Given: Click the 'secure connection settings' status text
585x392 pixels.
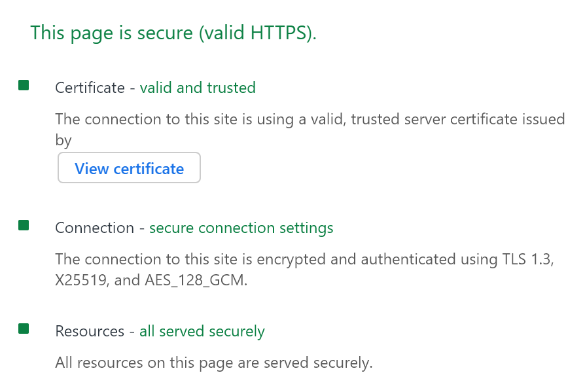Looking at the screenshot, I should 241,228.
